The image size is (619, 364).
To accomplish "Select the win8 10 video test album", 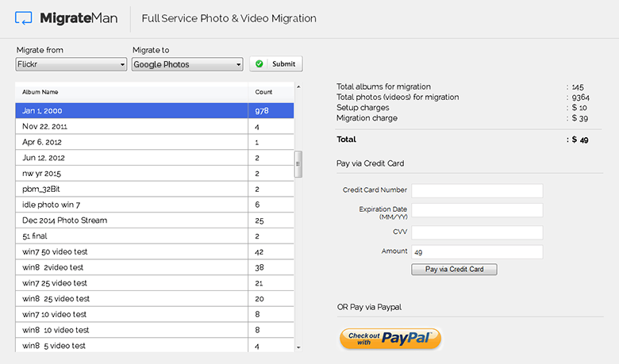I will 155,330.
